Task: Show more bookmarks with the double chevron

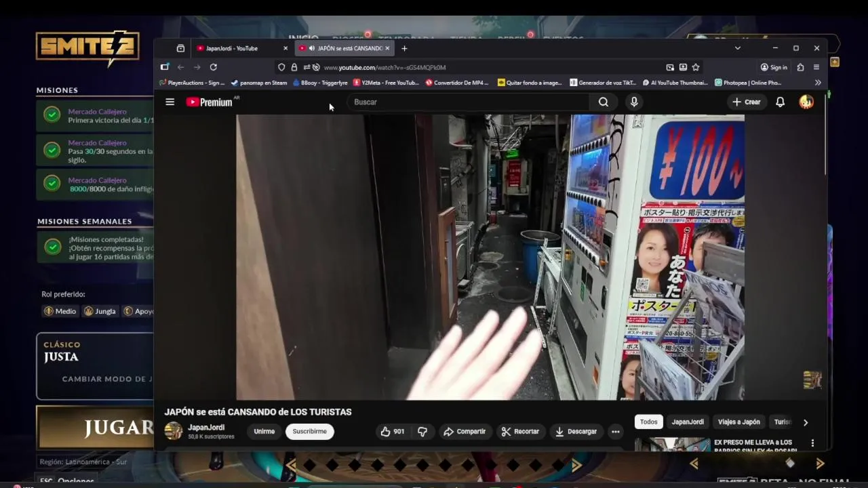Action: 818,83
